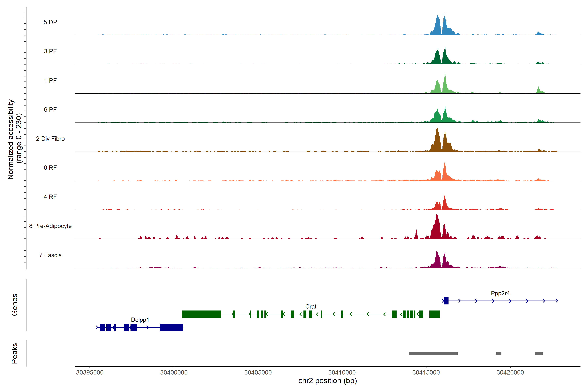This screenshot has height=392, width=588.
Task: Click the Ppp2r4 first exon box
Action: click(446, 301)
